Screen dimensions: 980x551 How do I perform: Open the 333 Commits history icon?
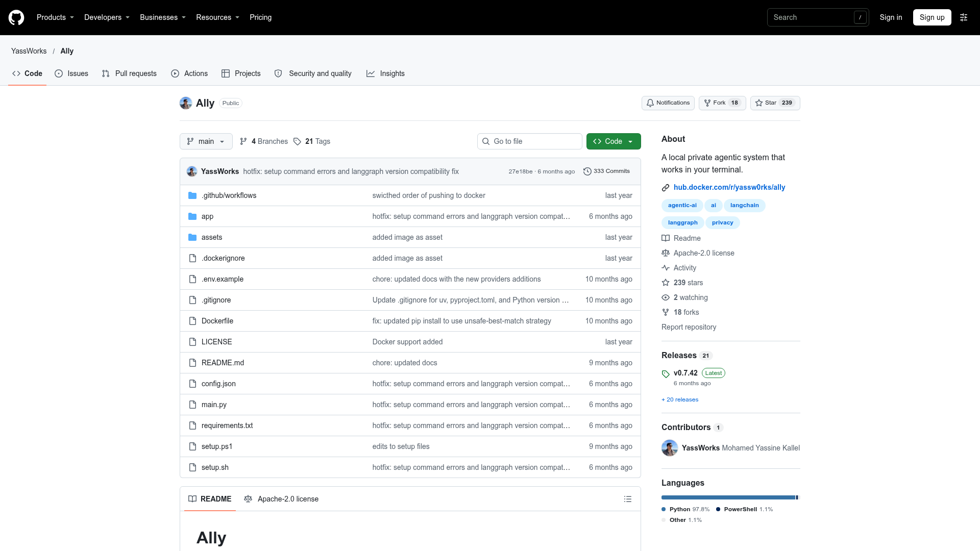point(587,171)
